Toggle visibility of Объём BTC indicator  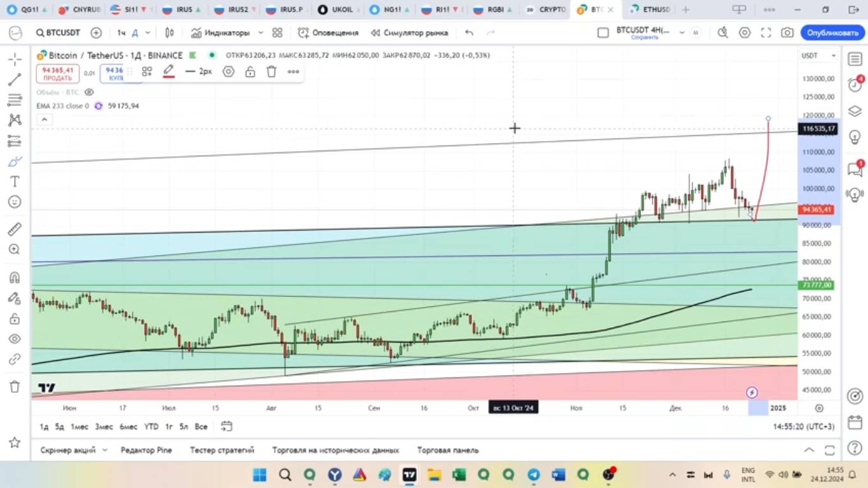[90, 92]
